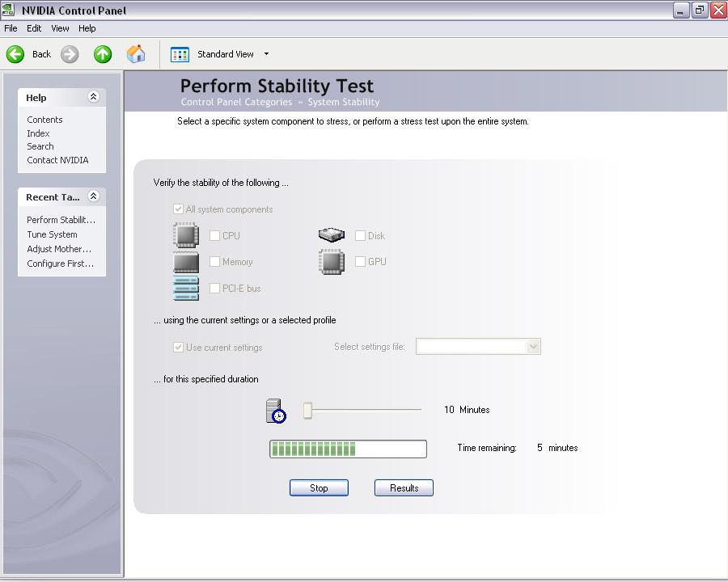Restore down the NVIDIA Control Panel window
The height and width of the screenshot is (582, 728).
pyautogui.click(x=699, y=11)
